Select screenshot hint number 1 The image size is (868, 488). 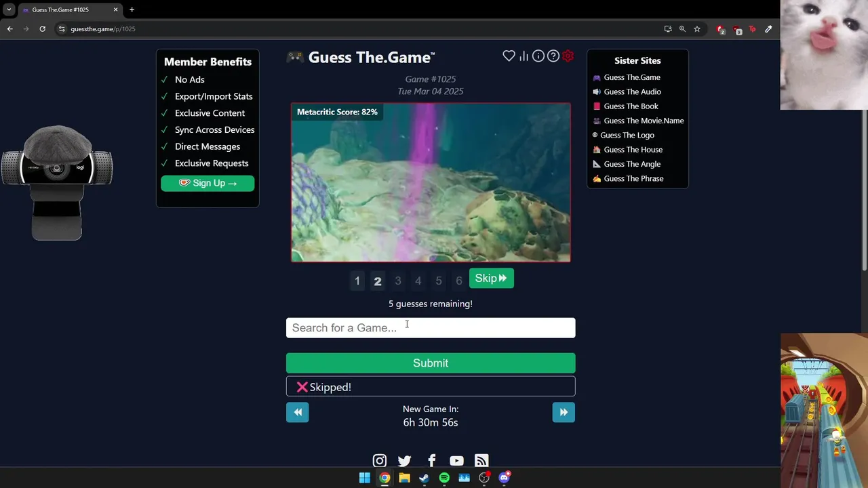point(357,281)
